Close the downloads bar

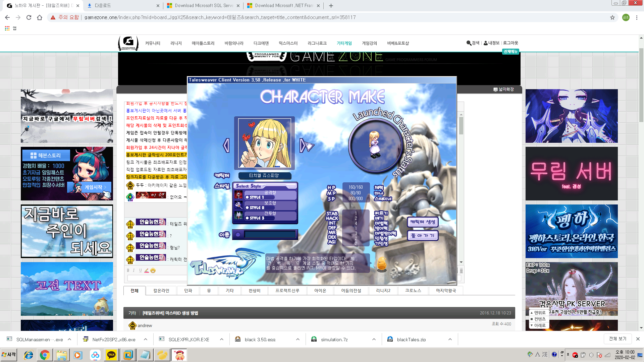pos(638,339)
